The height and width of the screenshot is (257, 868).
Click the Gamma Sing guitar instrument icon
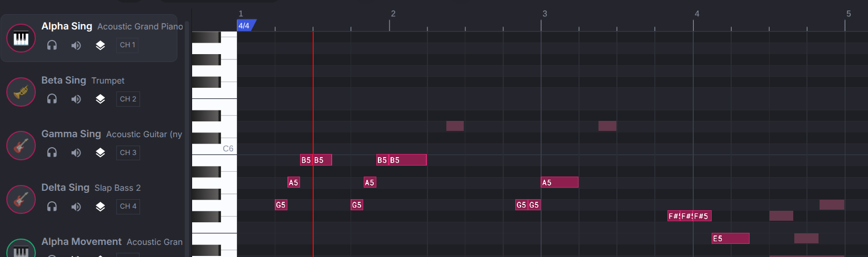[21, 146]
